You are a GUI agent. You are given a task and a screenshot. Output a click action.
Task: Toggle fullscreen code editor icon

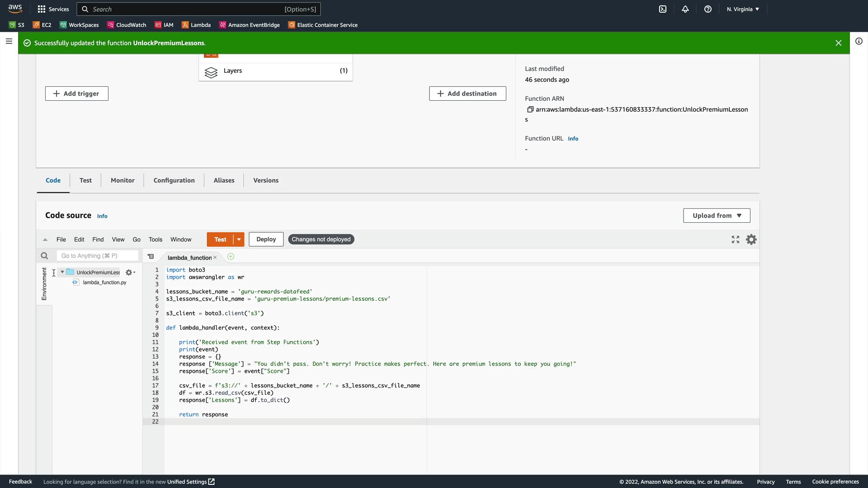coord(736,239)
